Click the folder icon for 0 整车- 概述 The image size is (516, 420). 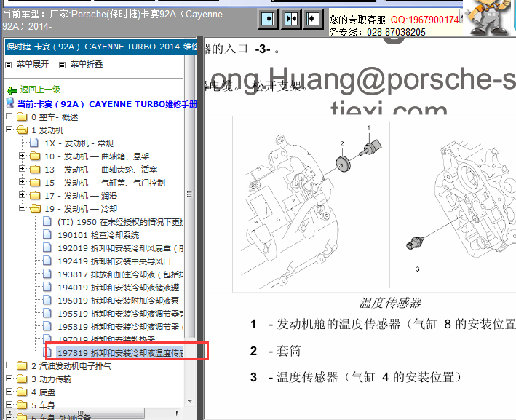(22, 117)
